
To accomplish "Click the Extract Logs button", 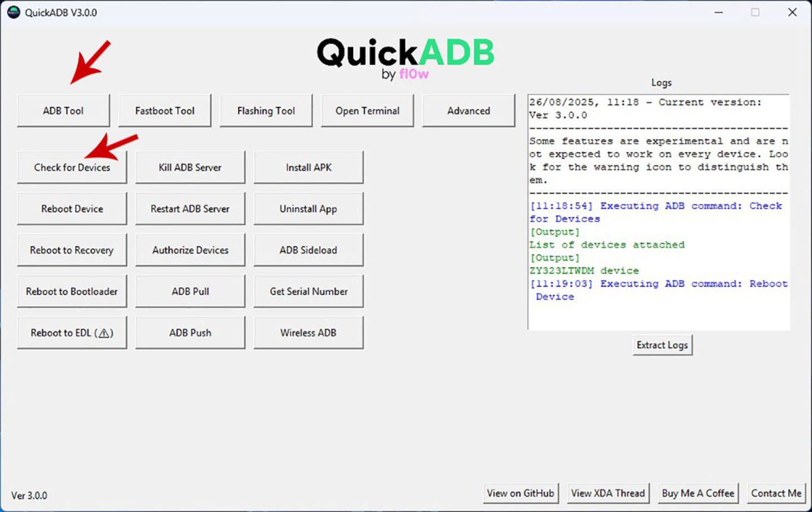I will click(662, 345).
